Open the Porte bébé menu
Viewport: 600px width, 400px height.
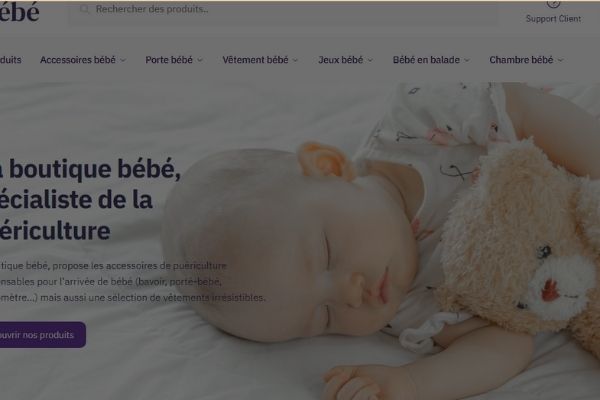click(x=169, y=60)
